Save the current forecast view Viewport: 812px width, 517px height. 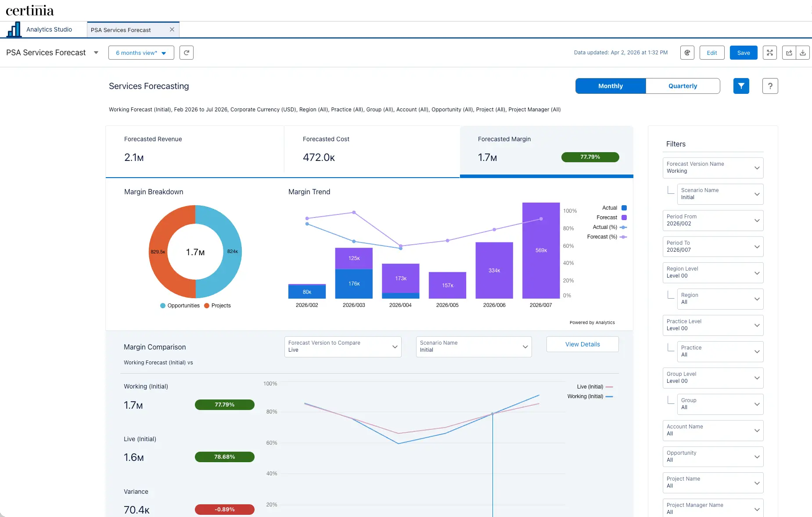point(744,53)
